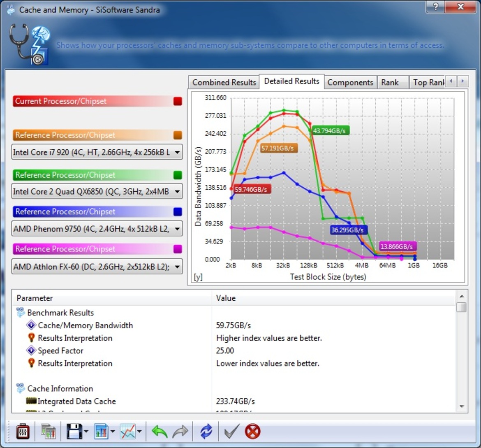Viewport: 481px width, 448px height.
Task: Open the line graph icon's dropdown arrow
Action: [139, 432]
